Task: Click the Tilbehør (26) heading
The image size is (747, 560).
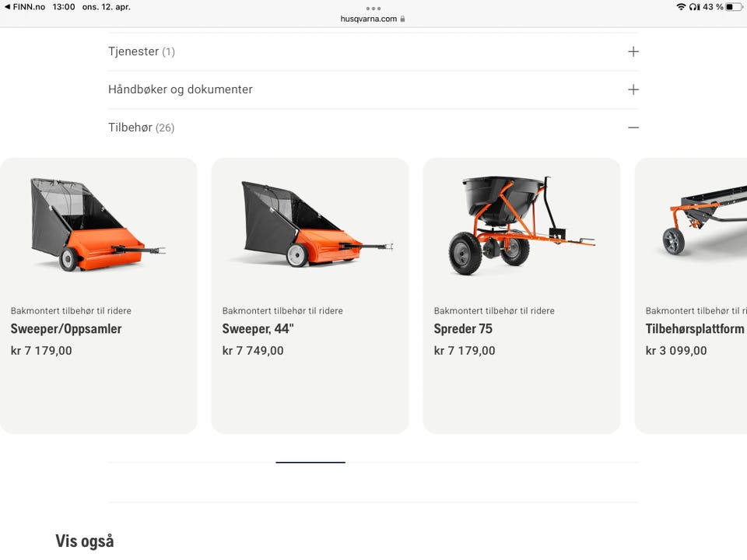Action: coord(142,128)
